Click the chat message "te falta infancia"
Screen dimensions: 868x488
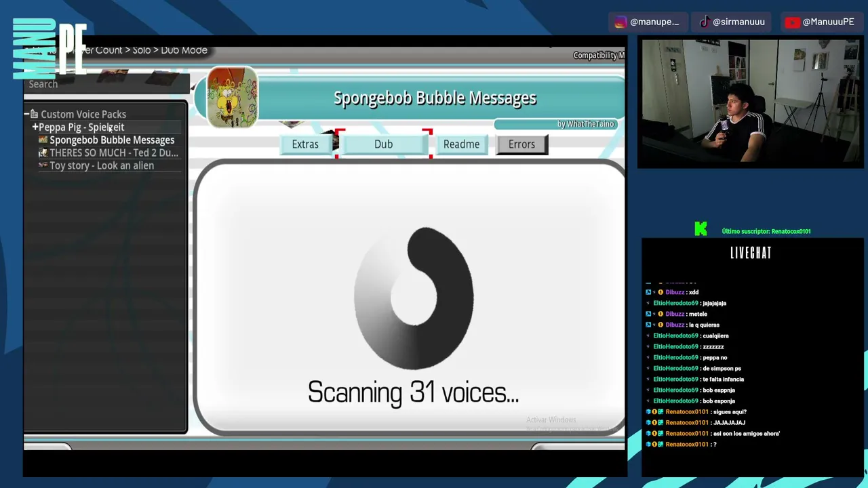(723, 379)
